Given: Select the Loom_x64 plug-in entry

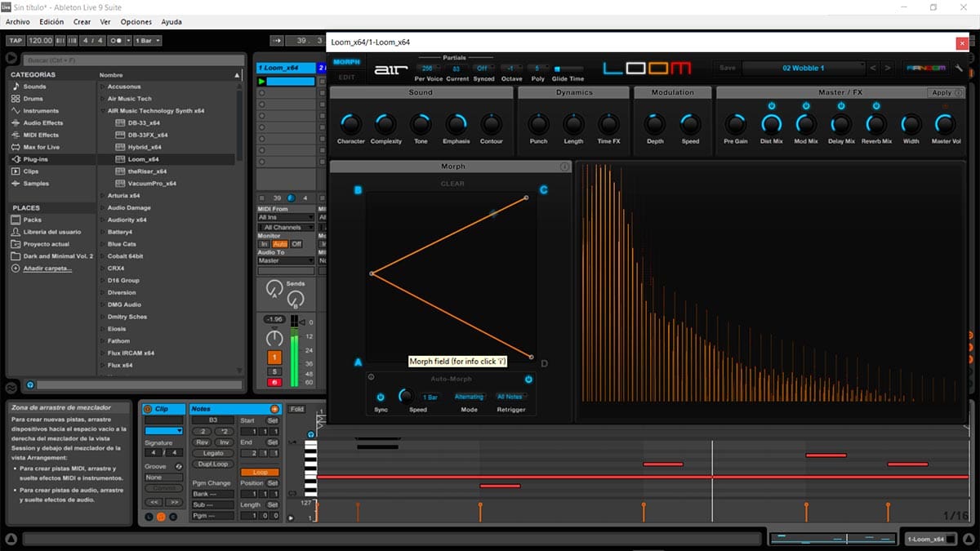Looking at the screenshot, I should (x=143, y=159).
